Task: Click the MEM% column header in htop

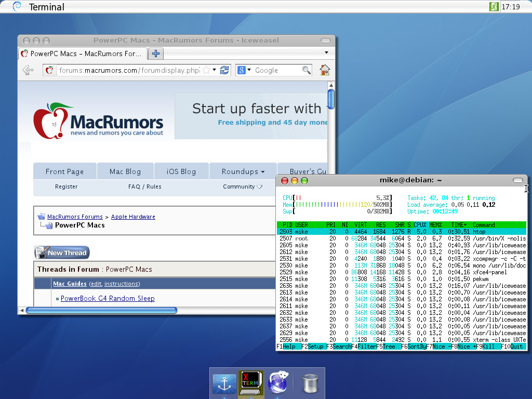Action: [435, 225]
